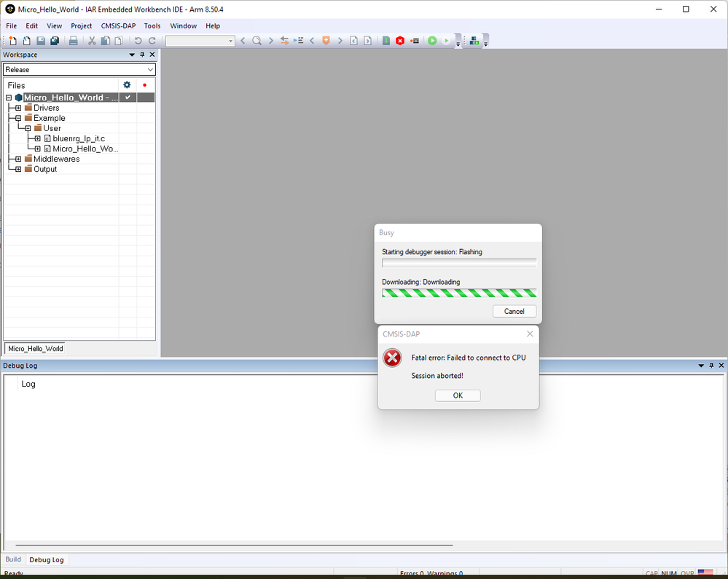Image resolution: width=728 pixels, height=579 pixels.
Task: Open the Tools menu
Action: coord(152,26)
